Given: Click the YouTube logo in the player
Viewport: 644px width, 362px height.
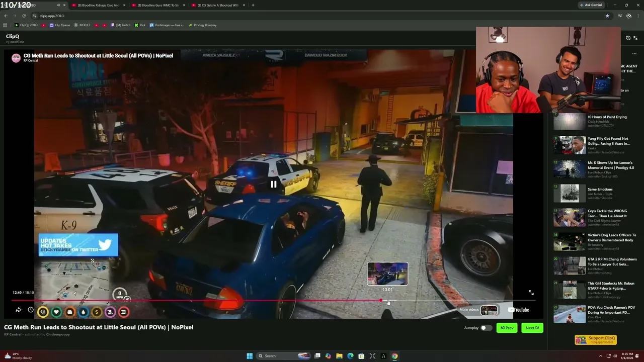Looking at the screenshot, I should click(x=519, y=310).
